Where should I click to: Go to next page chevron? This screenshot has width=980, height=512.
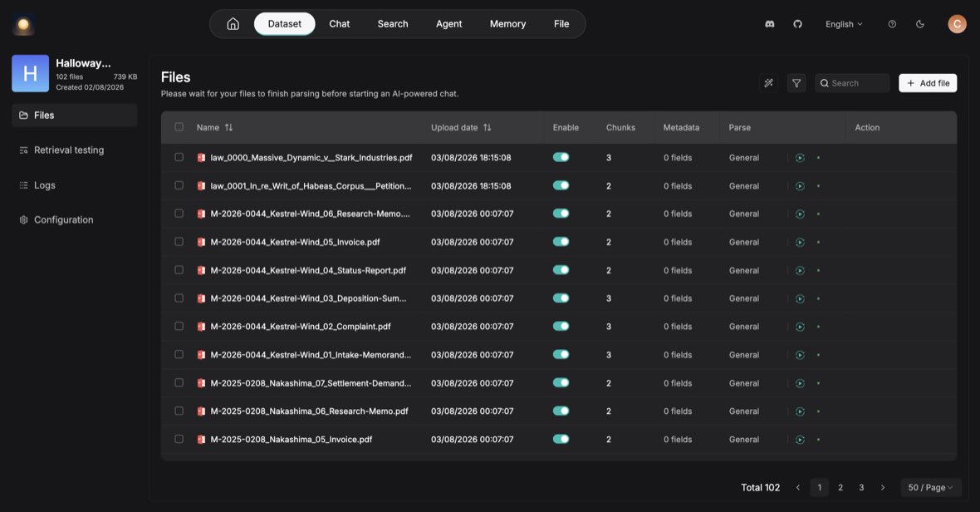pos(883,488)
